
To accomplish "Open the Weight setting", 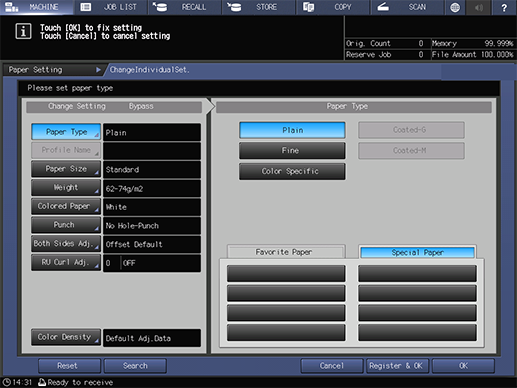I will [x=66, y=188].
